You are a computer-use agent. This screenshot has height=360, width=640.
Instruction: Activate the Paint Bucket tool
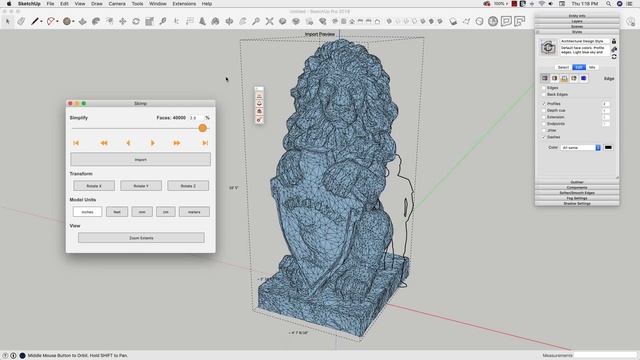point(216,21)
